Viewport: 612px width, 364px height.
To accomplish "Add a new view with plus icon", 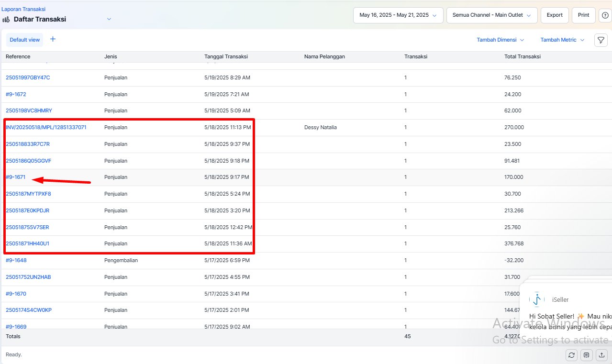I will tap(53, 40).
